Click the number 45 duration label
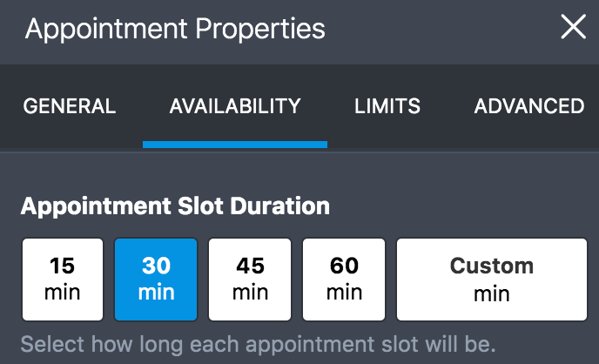Screen dimensions: 599x364 (x=252, y=266)
